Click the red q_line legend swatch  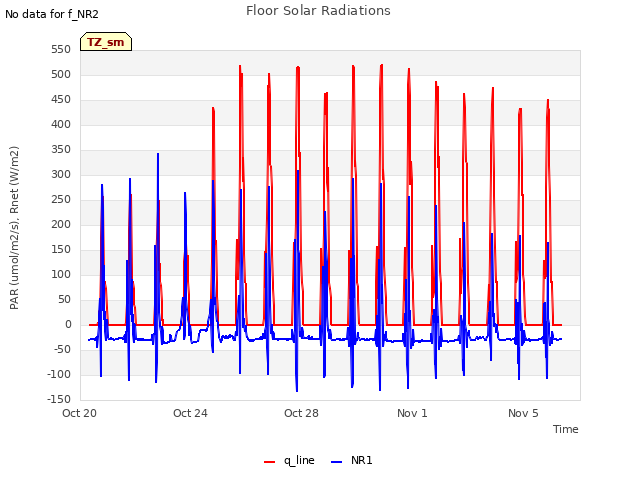coord(269,462)
